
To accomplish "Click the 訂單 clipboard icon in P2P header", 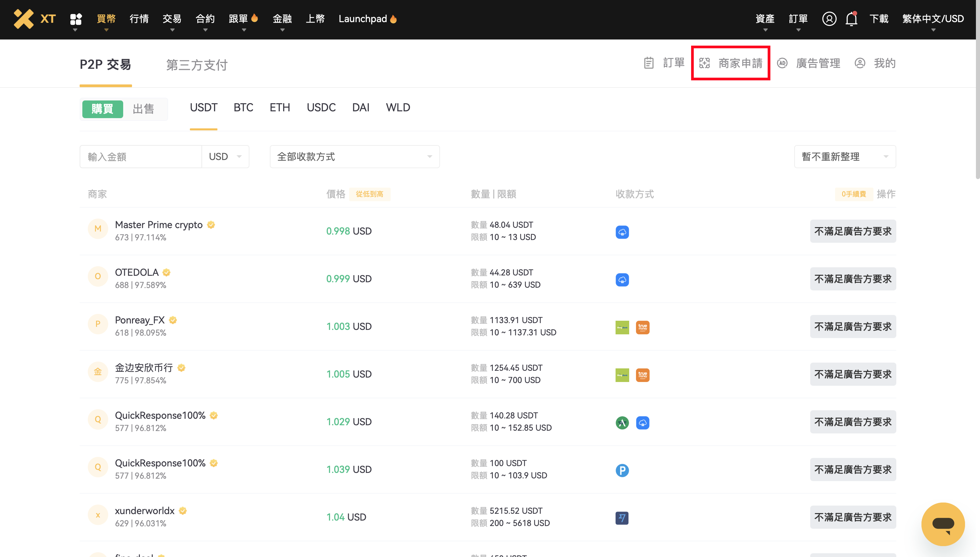I will [x=648, y=63].
